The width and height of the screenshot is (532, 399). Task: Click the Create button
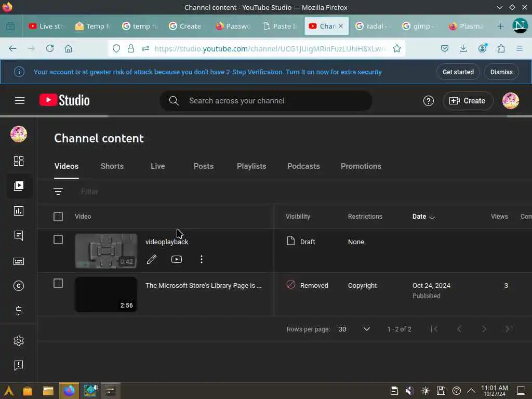pos(468,101)
